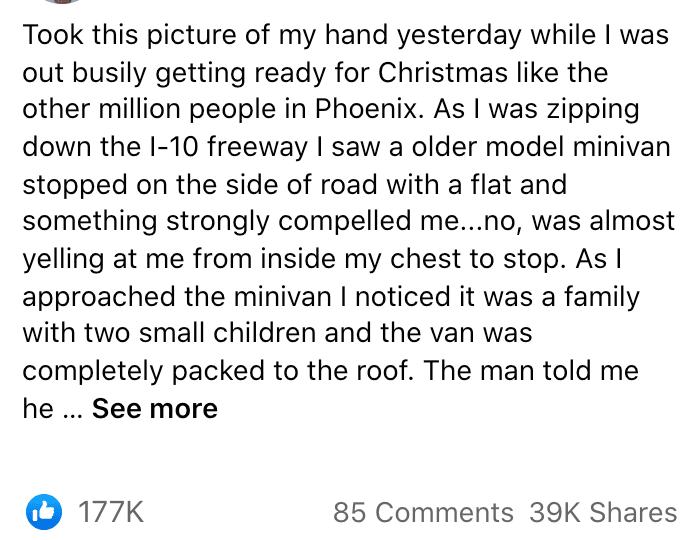This screenshot has width=682, height=540.
Task: Click the word children in the post
Action: pyautogui.click(x=264, y=333)
